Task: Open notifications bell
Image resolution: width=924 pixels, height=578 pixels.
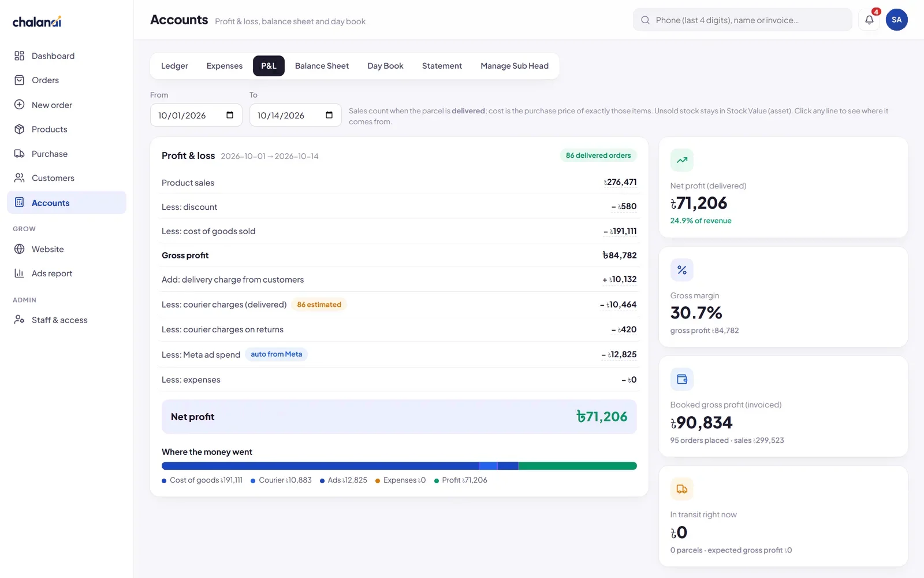Action: (869, 20)
